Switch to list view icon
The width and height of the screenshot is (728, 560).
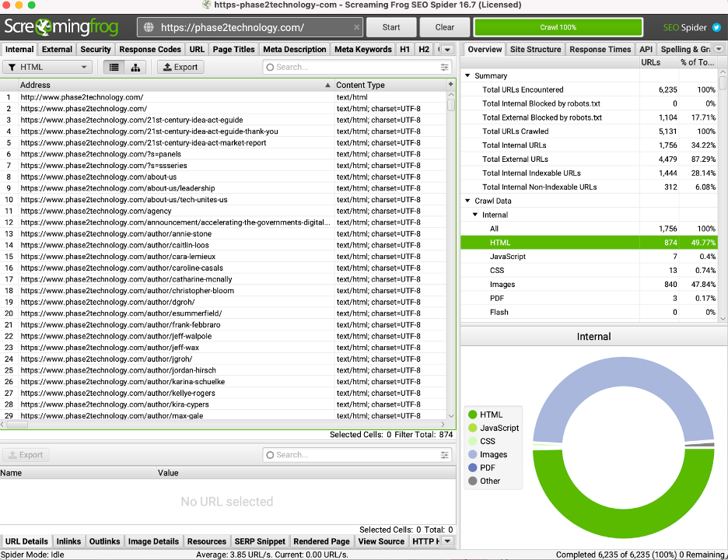(x=114, y=68)
